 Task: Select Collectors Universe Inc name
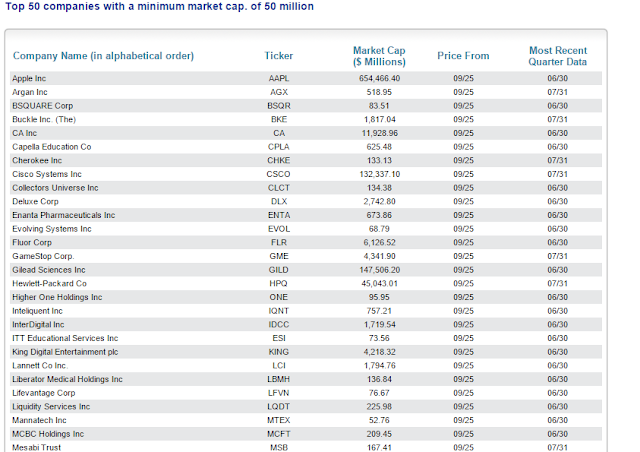click(x=55, y=188)
